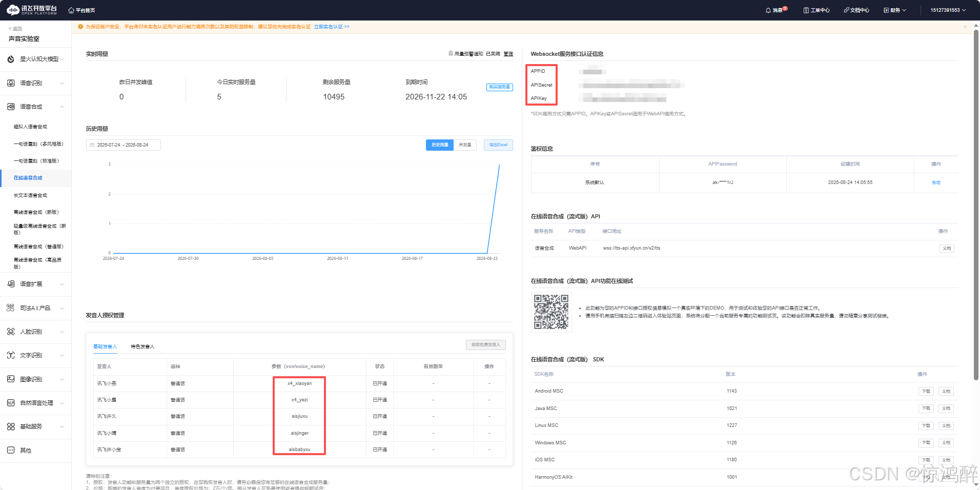Click the 文字识别 text-scan icon
This screenshot has width=980, height=490.
[x=11, y=355]
